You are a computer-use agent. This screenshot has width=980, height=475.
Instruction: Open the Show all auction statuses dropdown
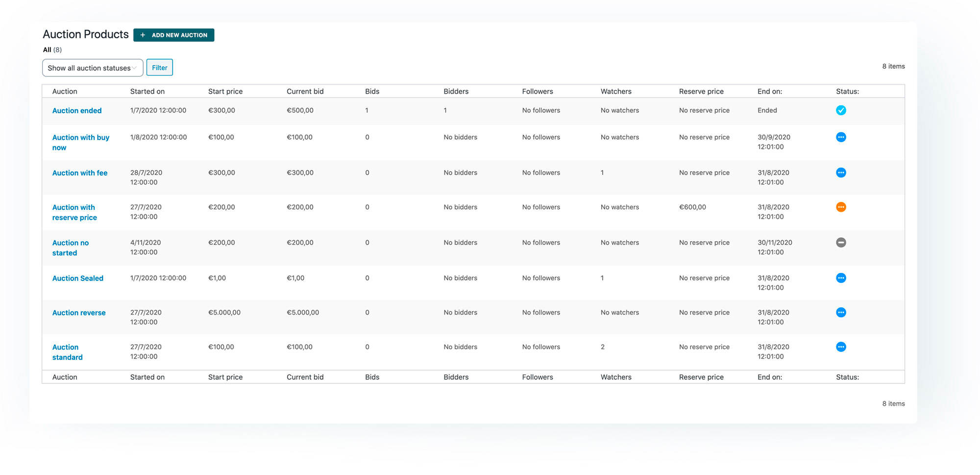pos(93,68)
